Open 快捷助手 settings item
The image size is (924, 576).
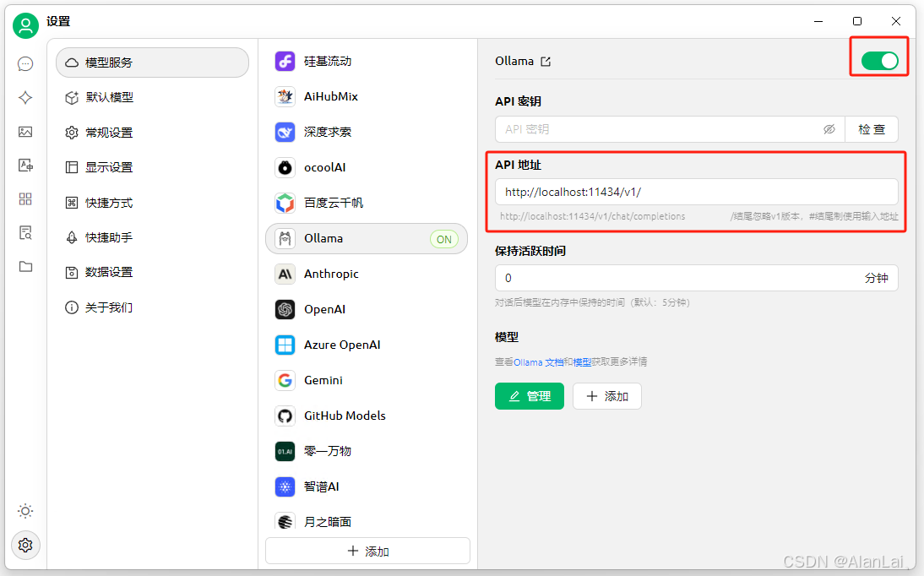pos(152,237)
